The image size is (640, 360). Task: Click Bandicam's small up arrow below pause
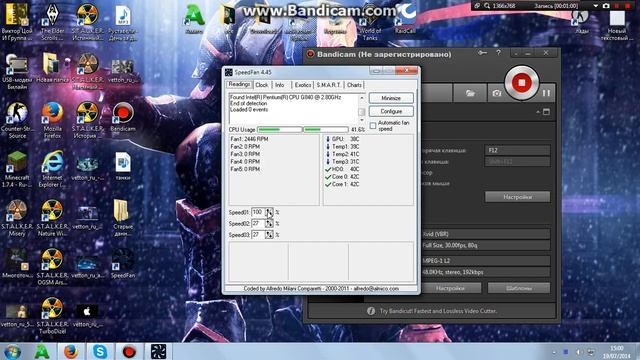(538, 112)
